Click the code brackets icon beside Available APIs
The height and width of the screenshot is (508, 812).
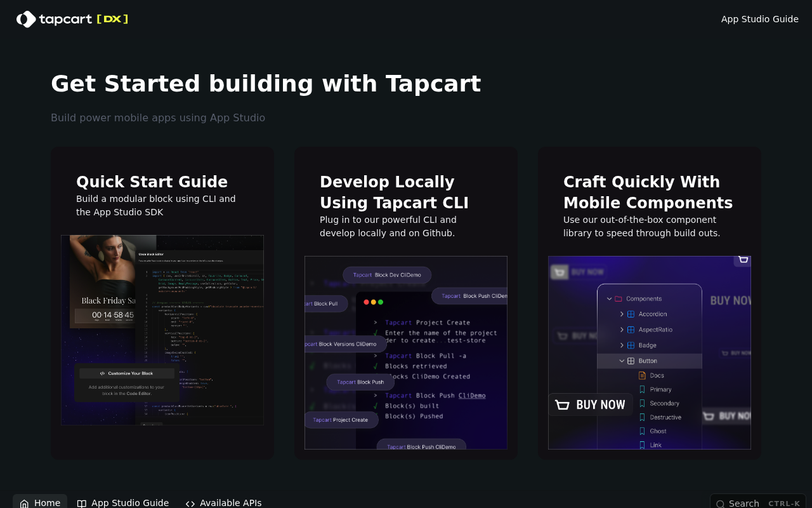pyautogui.click(x=190, y=504)
